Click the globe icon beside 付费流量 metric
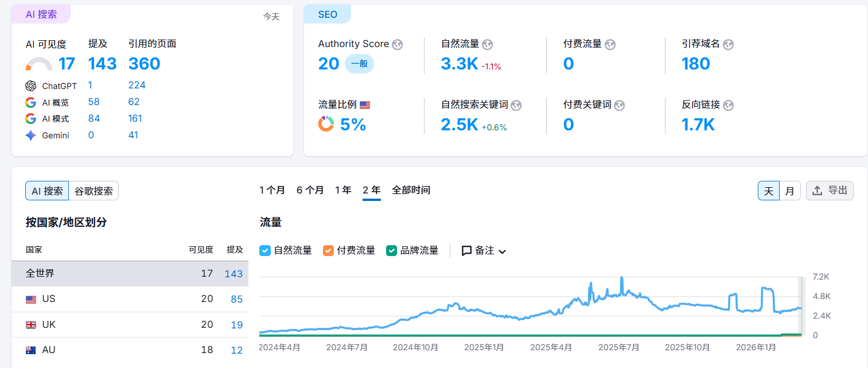The height and width of the screenshot is (368, 868). coord(610,45)
